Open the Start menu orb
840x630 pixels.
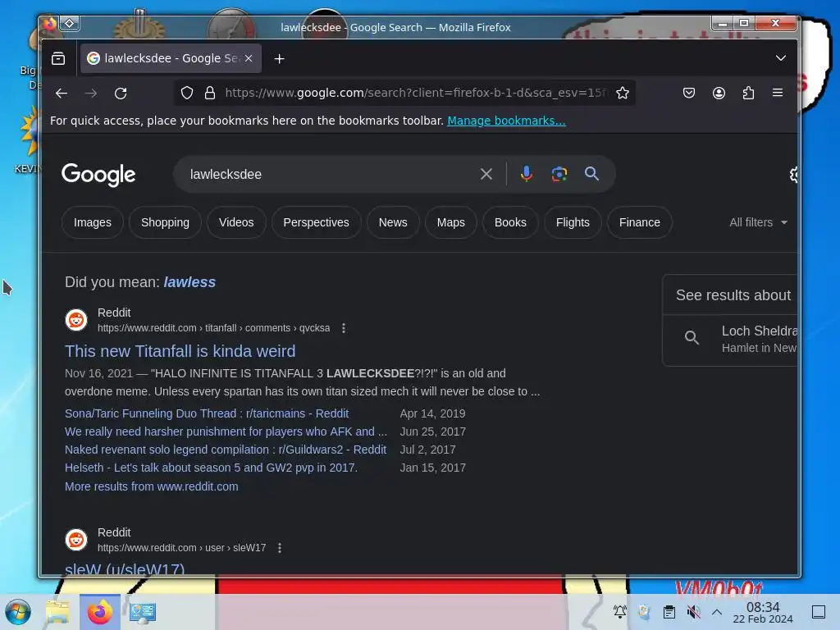pyautogui.click(x=18, y=612)
